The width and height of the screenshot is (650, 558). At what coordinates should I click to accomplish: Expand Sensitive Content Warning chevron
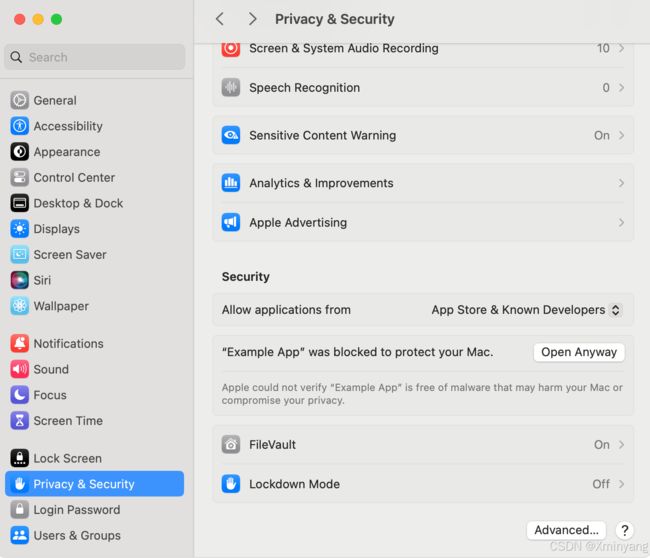point(621,135)
